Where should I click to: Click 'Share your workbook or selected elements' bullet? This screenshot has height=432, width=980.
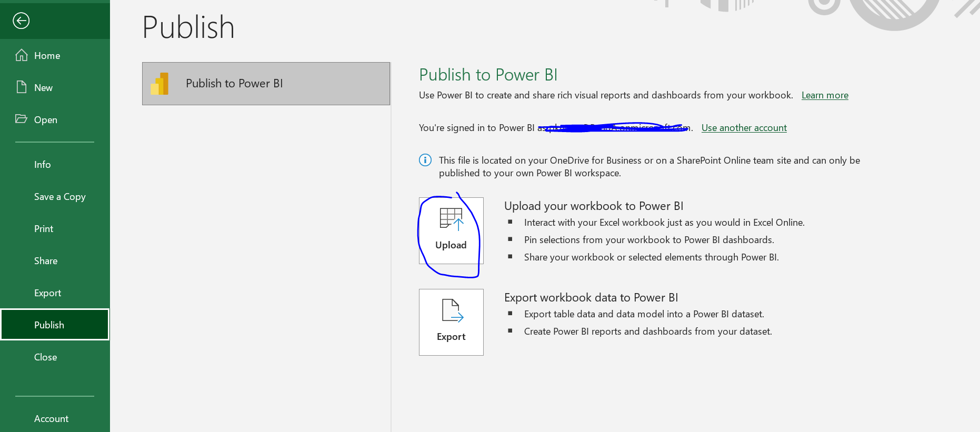click(652, 257)
